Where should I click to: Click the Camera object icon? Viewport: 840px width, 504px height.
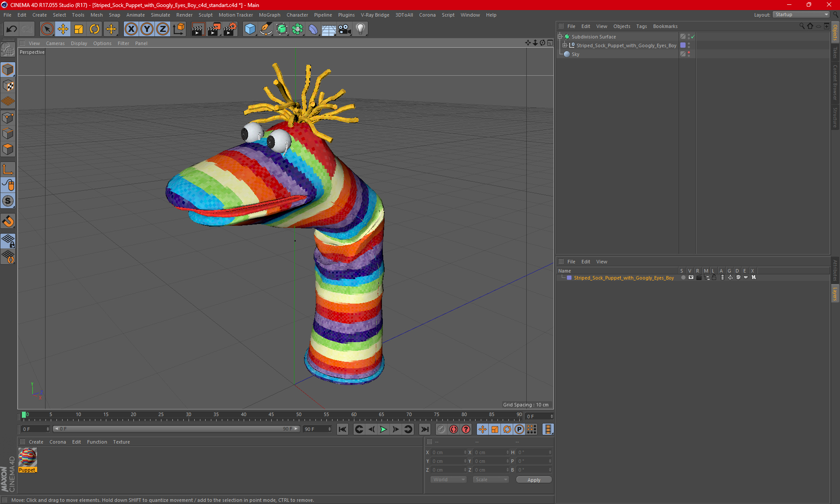pyautogui.click(x=345, y=29)
